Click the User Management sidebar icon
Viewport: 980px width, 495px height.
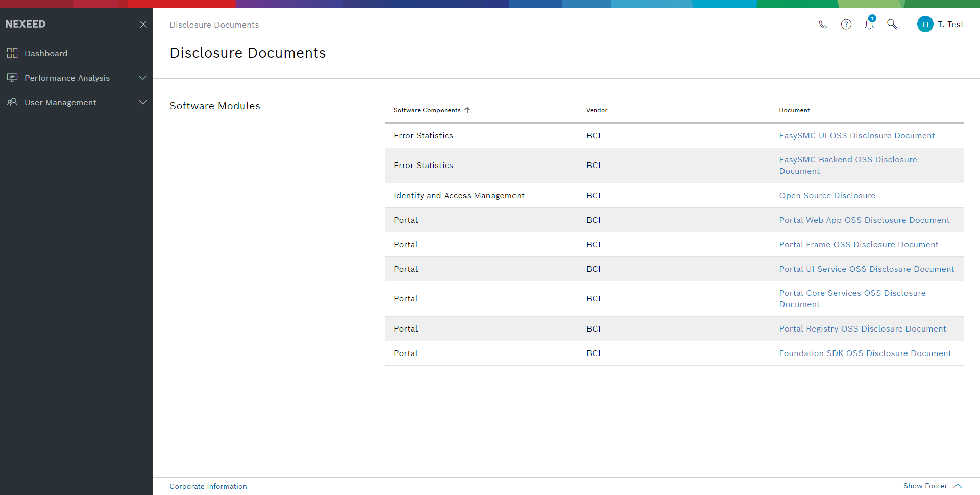click(12, 102)
